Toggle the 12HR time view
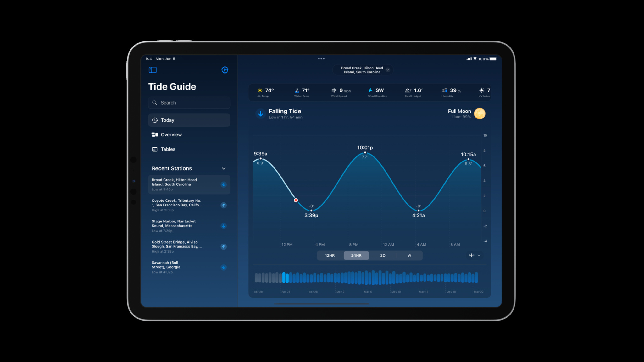Viewport: 644px width, 362px height. click(330, 255)
